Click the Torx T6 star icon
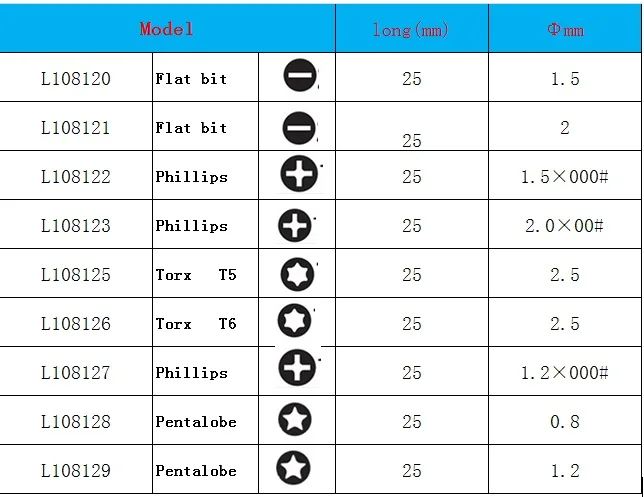This screenshot has height=497, width=644. [294, 320]
